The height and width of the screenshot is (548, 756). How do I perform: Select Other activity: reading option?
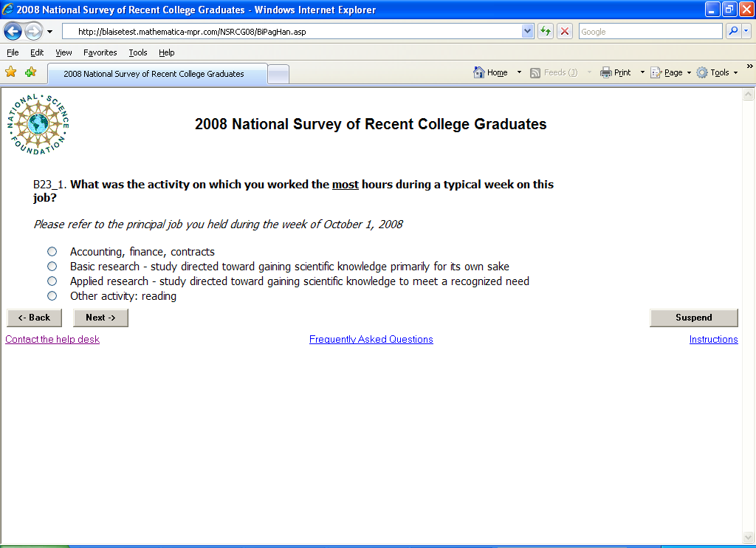(x=52, y=295)
